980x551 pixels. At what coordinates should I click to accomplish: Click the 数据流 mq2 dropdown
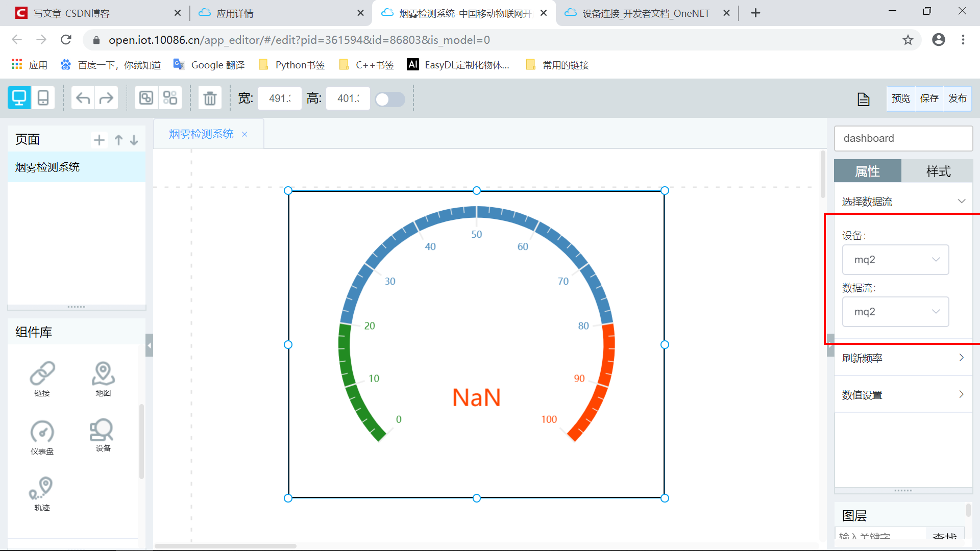pyautogui.click(x=895, y=312)
